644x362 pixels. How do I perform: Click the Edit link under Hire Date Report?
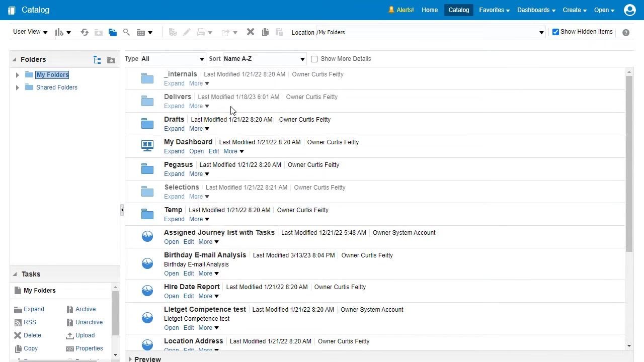[189, 296]
